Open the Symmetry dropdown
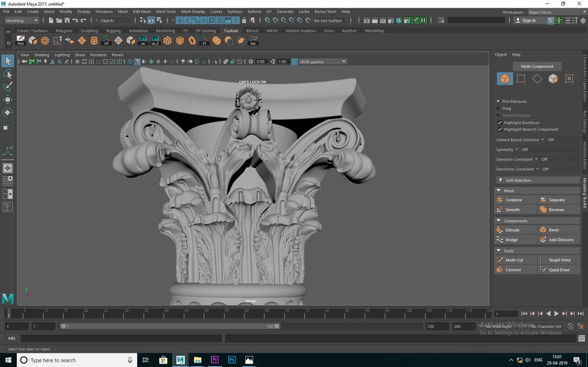 [x=516, y=150]
